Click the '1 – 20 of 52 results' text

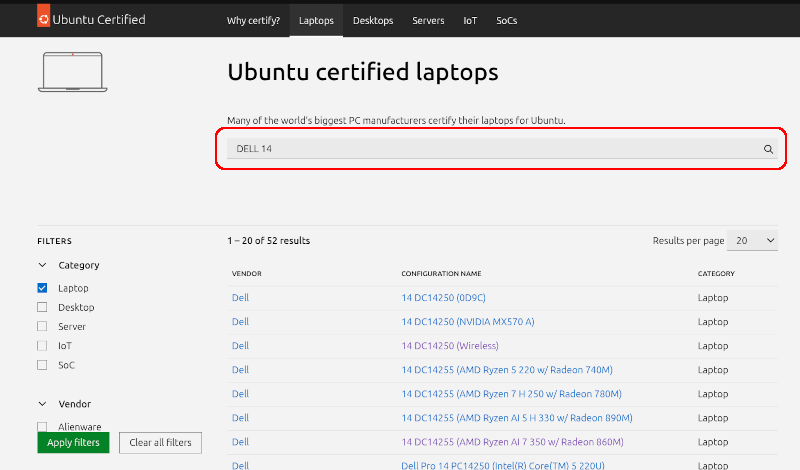coord(269,240)
